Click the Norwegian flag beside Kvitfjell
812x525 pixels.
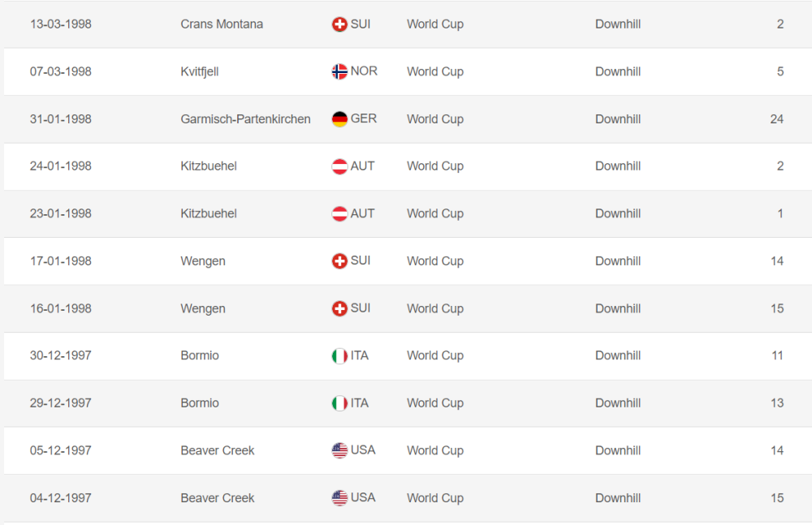tap(339, 71)
